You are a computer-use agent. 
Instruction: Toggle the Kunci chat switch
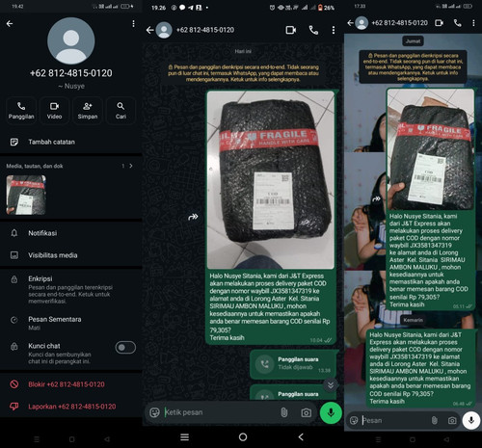point(125,348)
